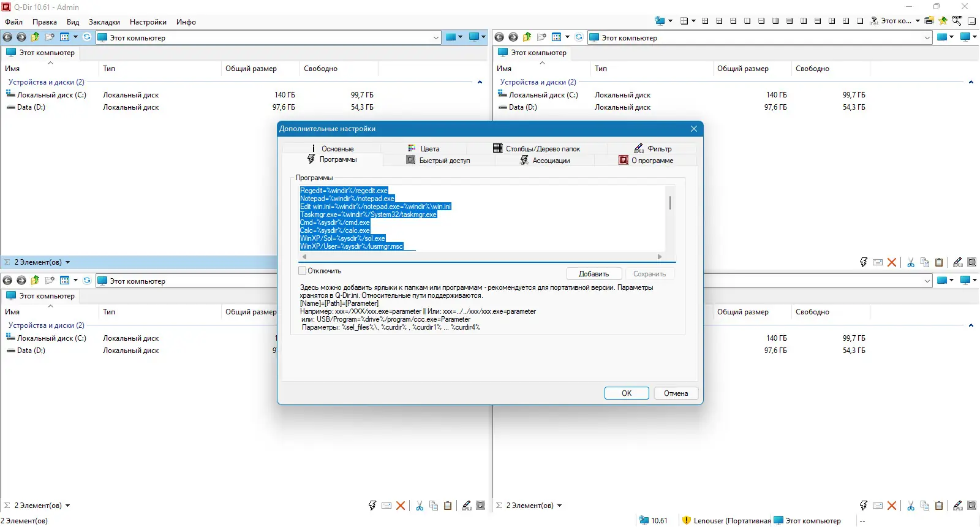Refresh the top-right pane
Image resolution: width=980 pixels, height=527 pixels.
579,37
